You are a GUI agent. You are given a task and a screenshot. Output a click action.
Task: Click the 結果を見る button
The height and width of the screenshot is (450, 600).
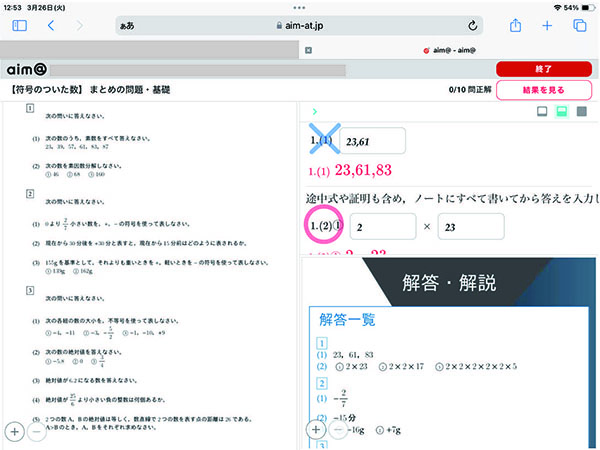pos(544,90)
